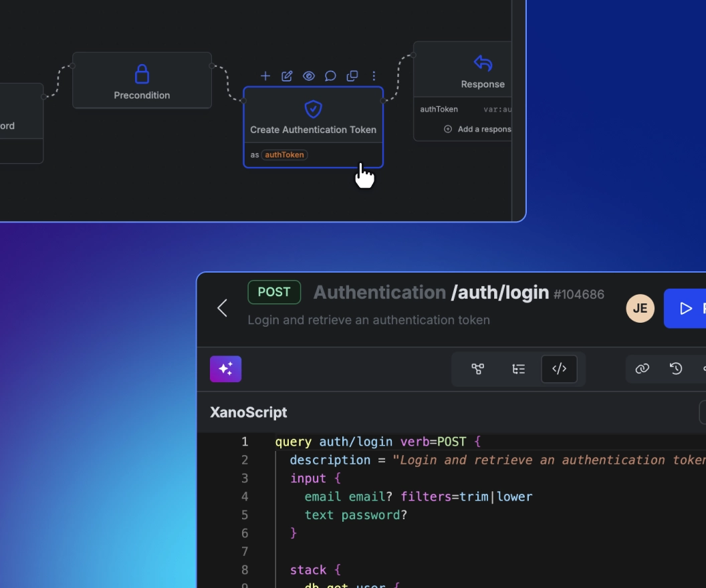This screenshot has width=706, height=588.
Task: Click the description line in code editor
Action: [x=497, y=460]
